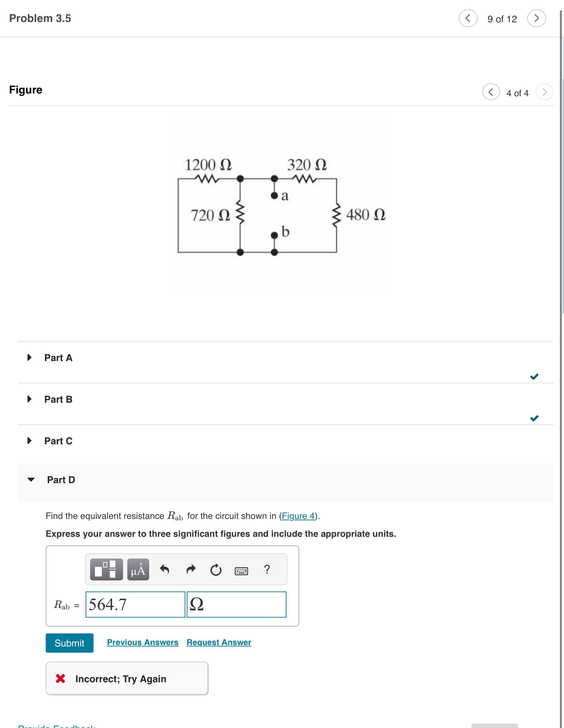Click the undo icon in answer toolbar

pyautogui.click(x=164, y=570)
